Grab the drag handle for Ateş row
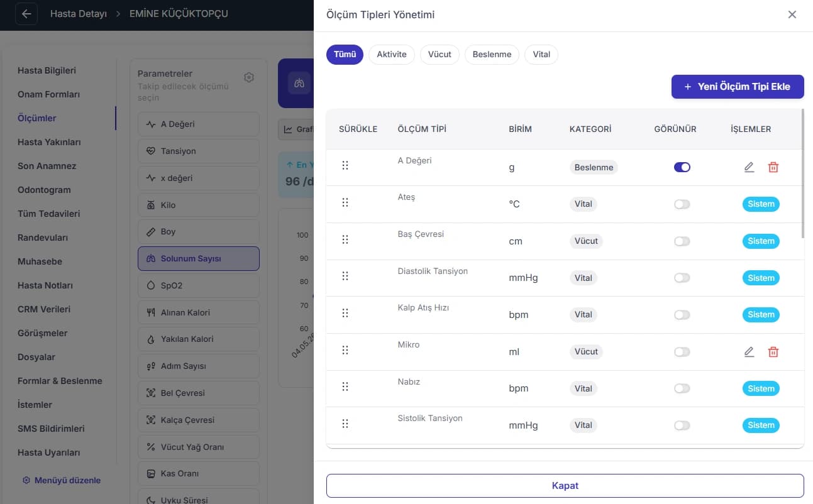Screen dimensions: 813x504 pyautogui.click(x=345, y=202)
